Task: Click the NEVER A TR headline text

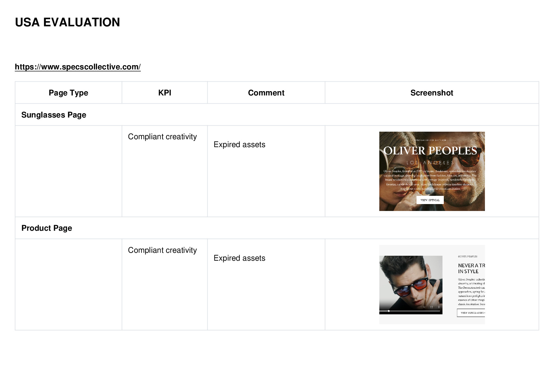Action: point(471,265)
